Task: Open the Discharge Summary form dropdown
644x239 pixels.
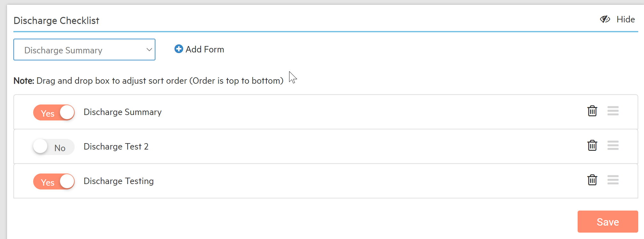Action: coord(84,50)
